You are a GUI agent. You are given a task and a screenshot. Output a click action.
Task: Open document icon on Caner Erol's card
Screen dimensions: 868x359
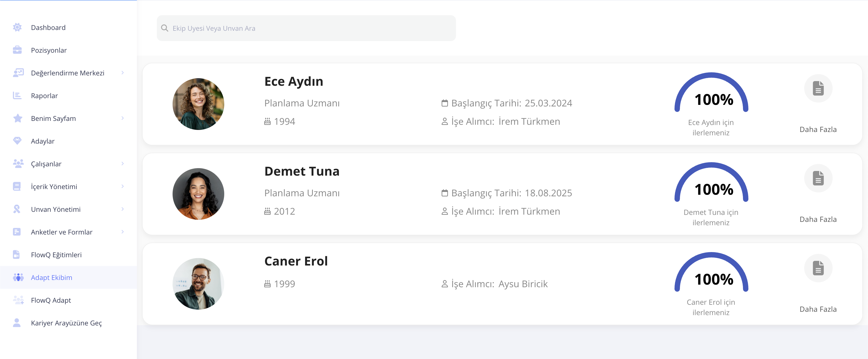(818, 268)
